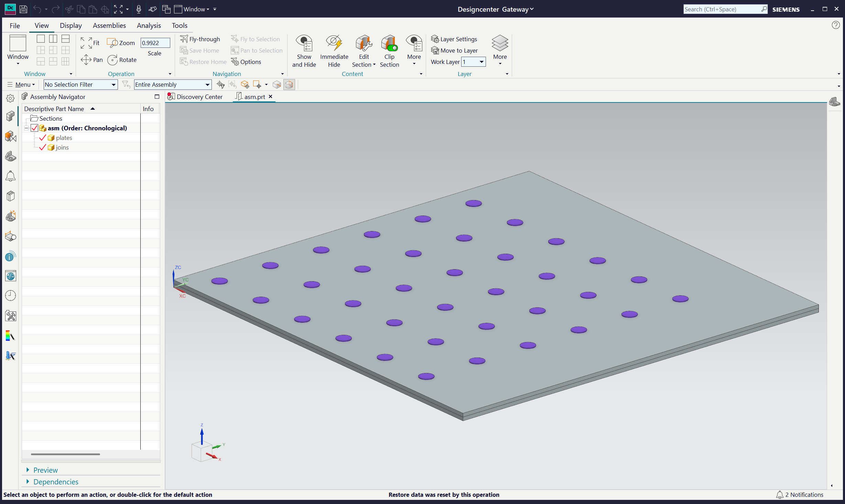
Task: Open the Analysis ribbon tab
Action: (149, 25)
